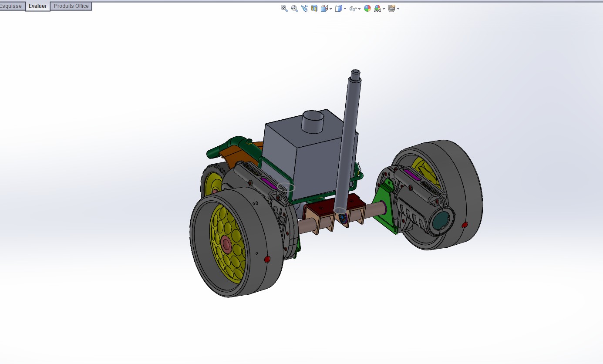Click the View Settings monitor icon
The image size is (603, 364).
(392, 8)
